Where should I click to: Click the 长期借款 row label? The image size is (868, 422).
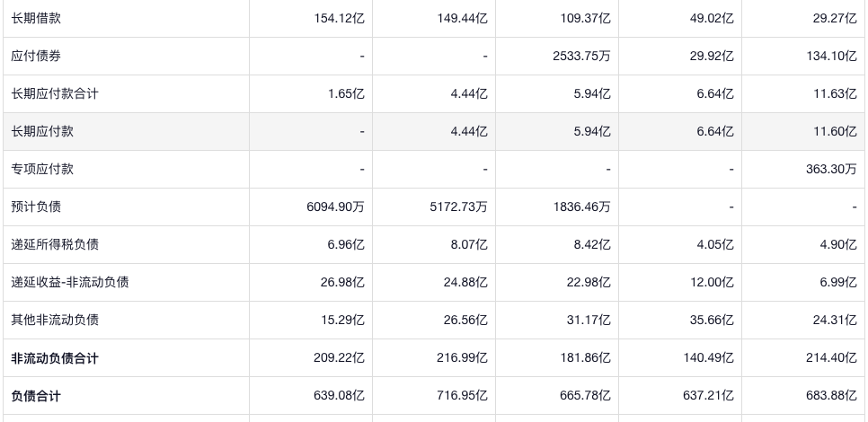(36, 18)
